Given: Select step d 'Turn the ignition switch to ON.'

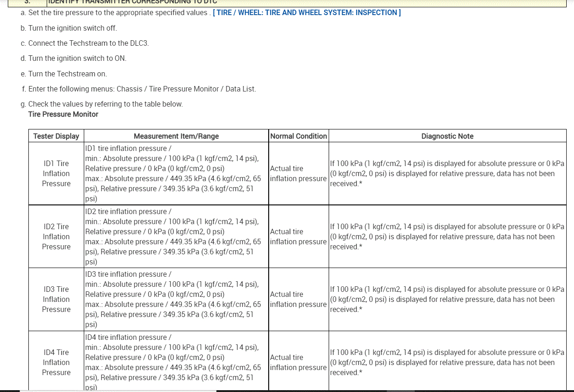Looking at the screenshot, I should click(73, 58).
